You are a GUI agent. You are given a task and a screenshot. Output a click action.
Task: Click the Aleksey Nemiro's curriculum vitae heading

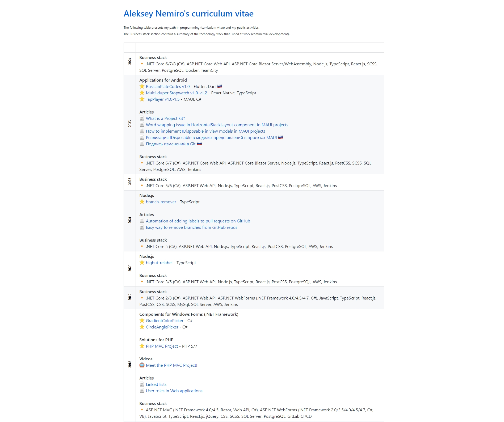[x=188, y=14]
